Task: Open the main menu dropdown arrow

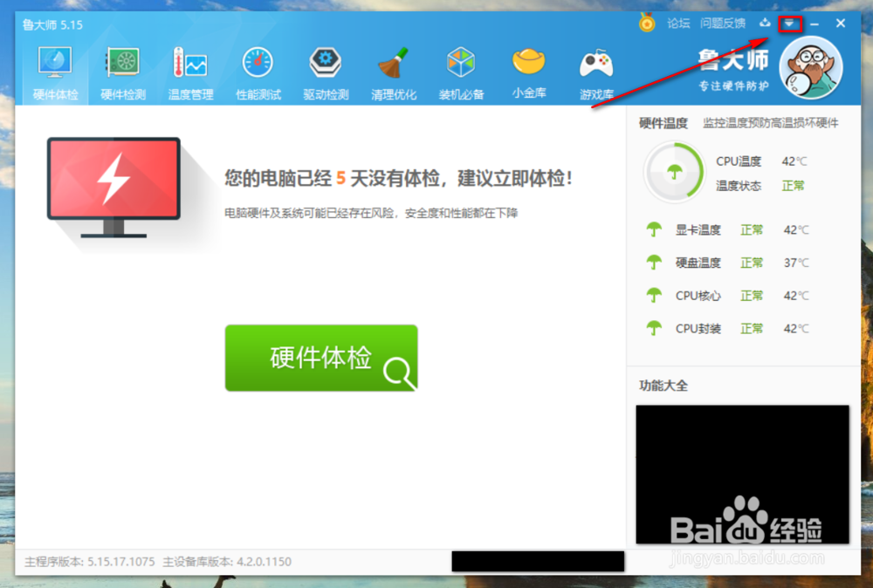Action: tap(788, 24)
